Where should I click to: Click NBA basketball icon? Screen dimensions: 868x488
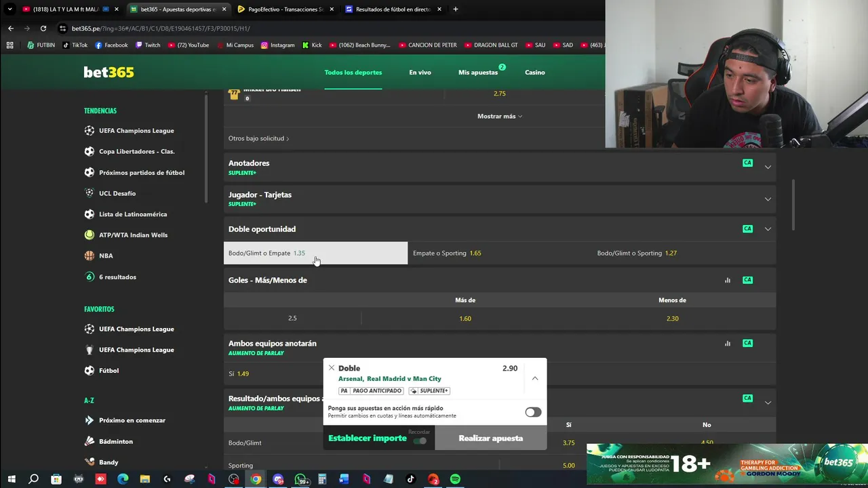90,256
